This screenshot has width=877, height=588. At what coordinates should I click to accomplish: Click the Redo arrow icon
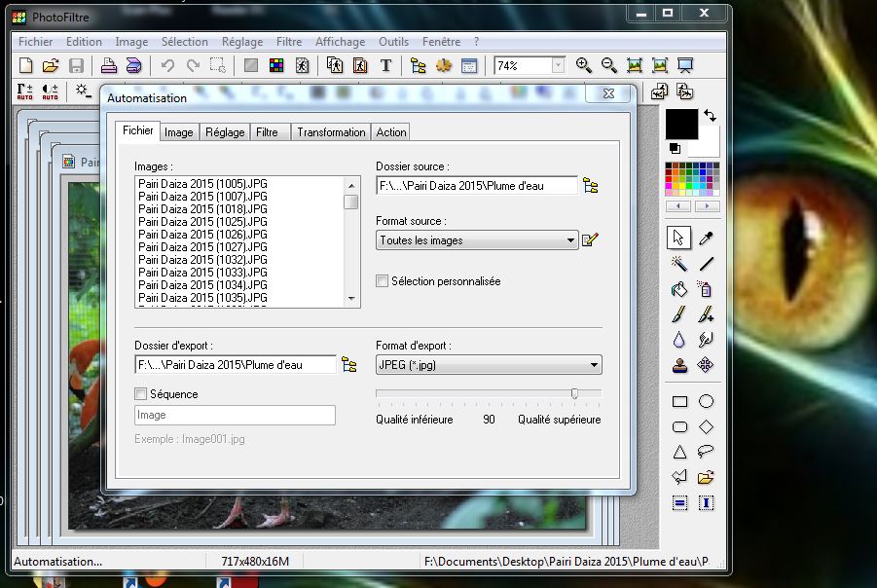pyautogui.click(x=193, y=65)
